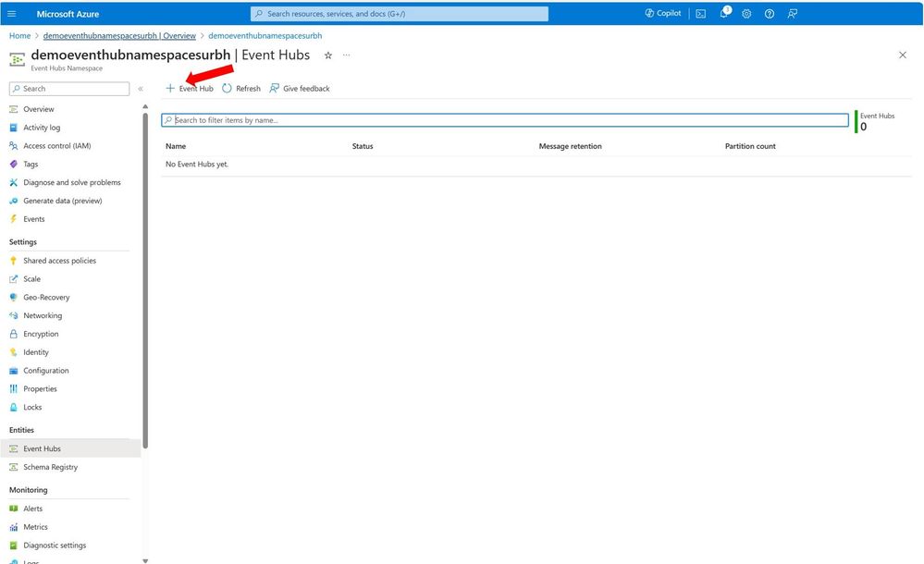Click sidebar scroll down arrow
The width and height of the screenshot is (924, 564).
(145, 560)
